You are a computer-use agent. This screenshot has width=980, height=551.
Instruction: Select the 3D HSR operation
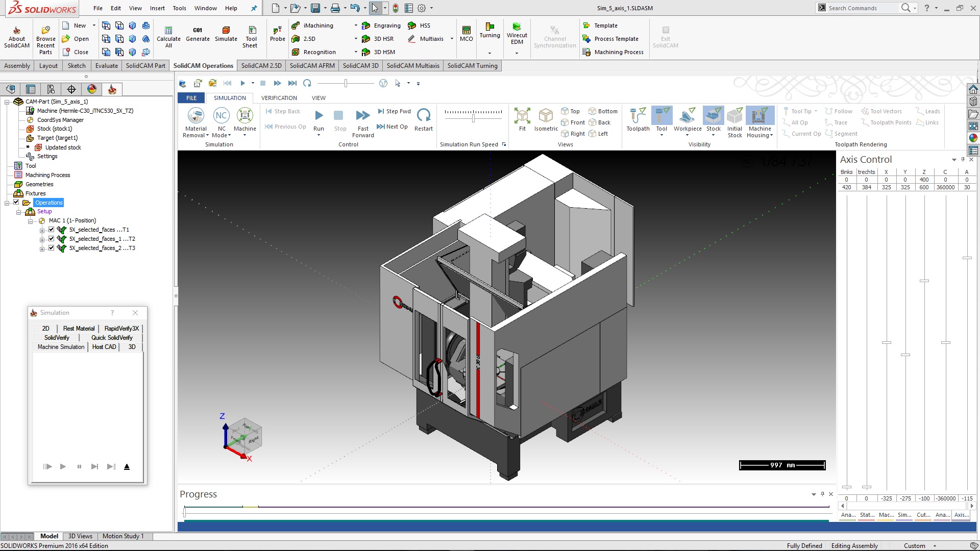(x=378, y=39)
